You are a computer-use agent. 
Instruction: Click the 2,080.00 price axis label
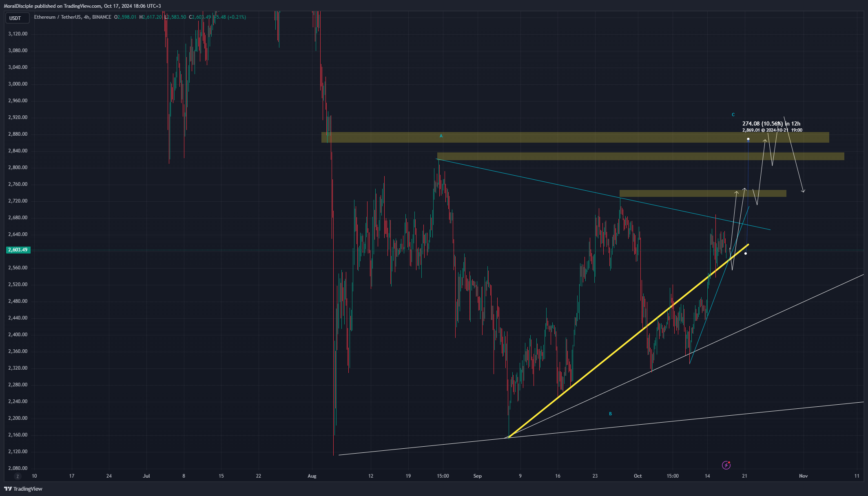[x=18, y=468]
